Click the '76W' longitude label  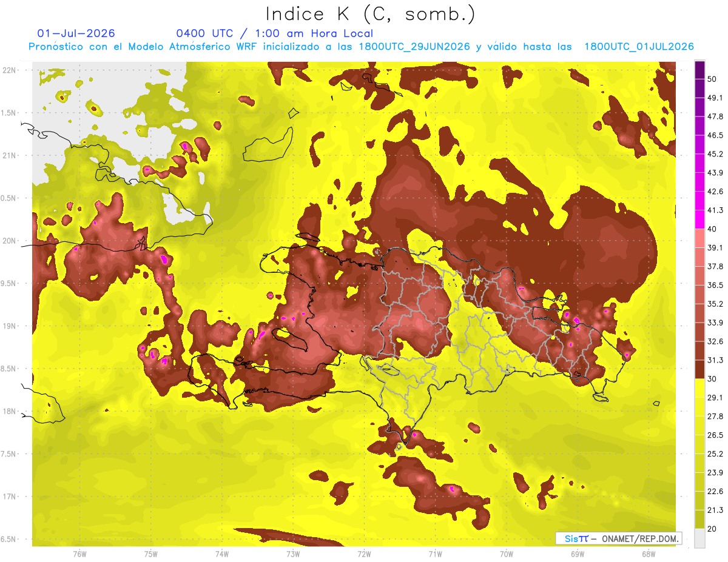tap(79, 554)
